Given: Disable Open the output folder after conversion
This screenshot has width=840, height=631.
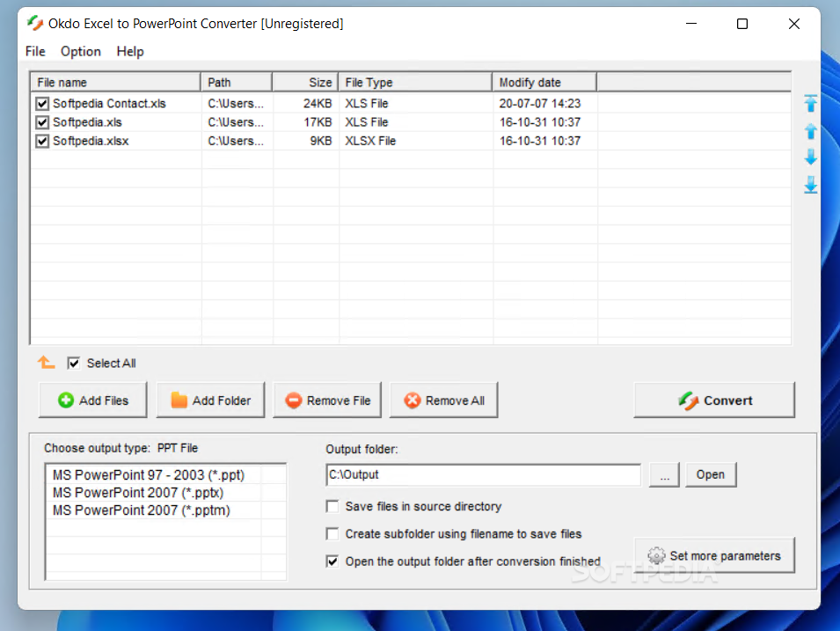Looking at the screenshot, I should [332, 561].
